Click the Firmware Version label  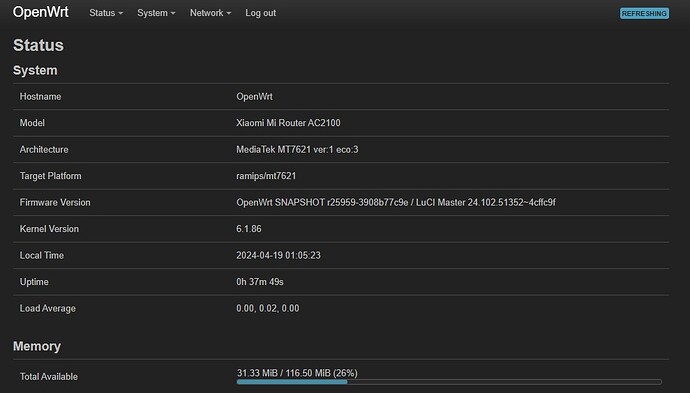(55, 202)
